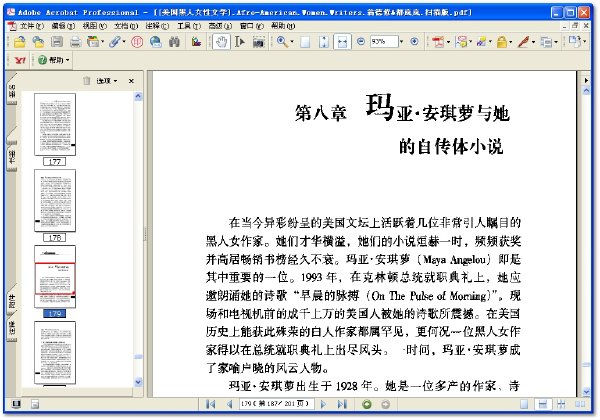Go to next page using navigation arrow

(x=324, y=404)
